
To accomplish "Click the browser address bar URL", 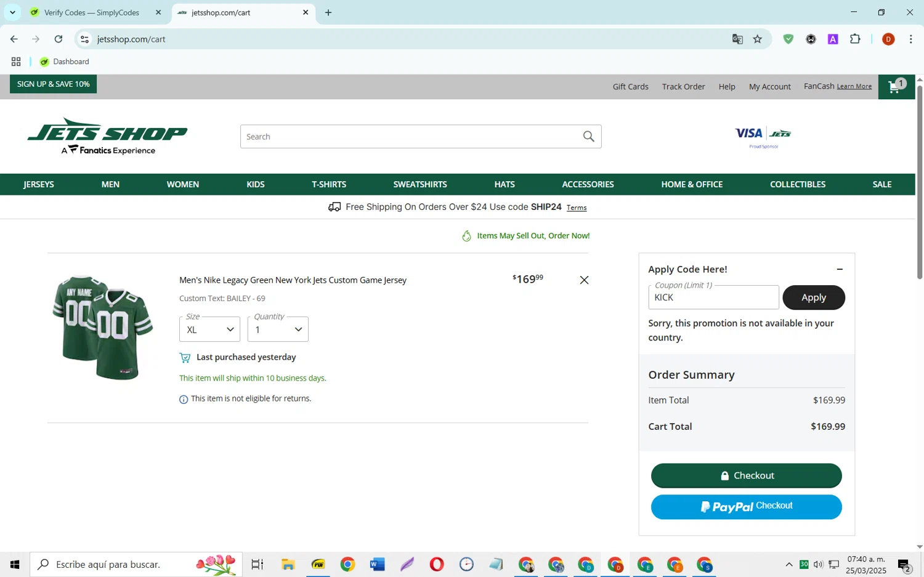I will 131,39.
